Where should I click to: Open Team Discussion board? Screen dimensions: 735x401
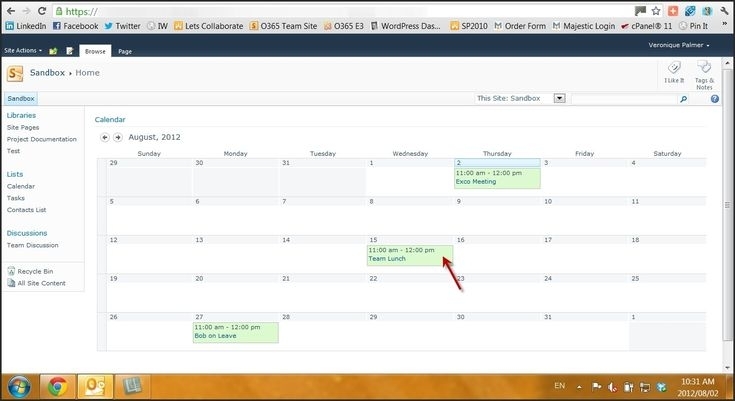[32, 245]
